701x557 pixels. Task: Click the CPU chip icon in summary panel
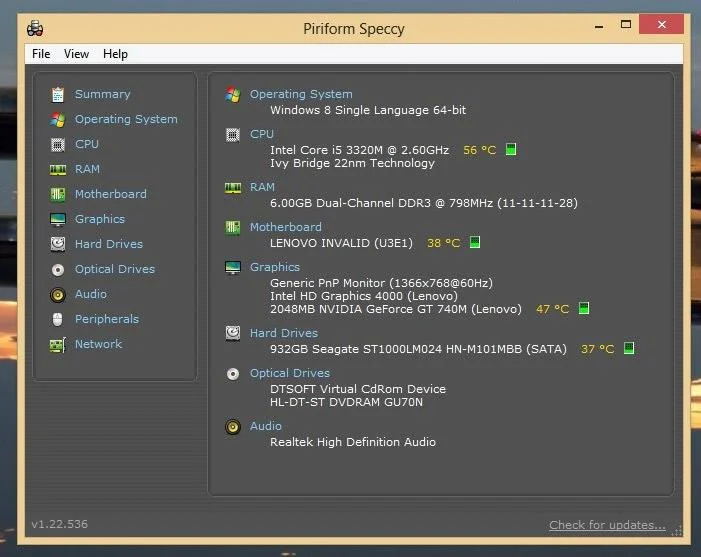(x=233, y=135)
